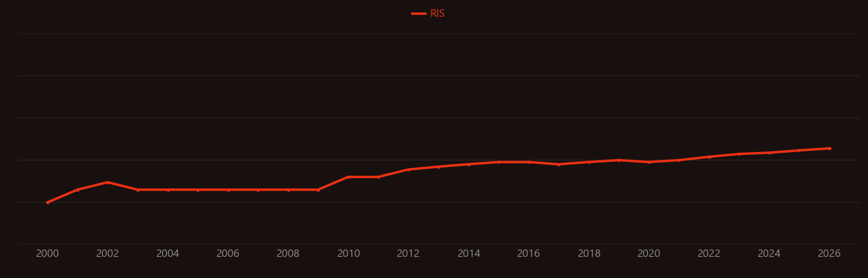Toggle the RIS series in the legend
Screen dimensions: 868x278
tap(428, 14)
